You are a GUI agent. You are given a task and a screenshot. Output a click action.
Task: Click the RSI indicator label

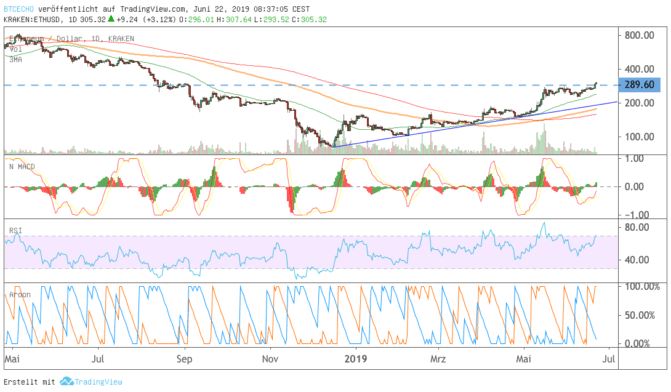click(15, 231)
